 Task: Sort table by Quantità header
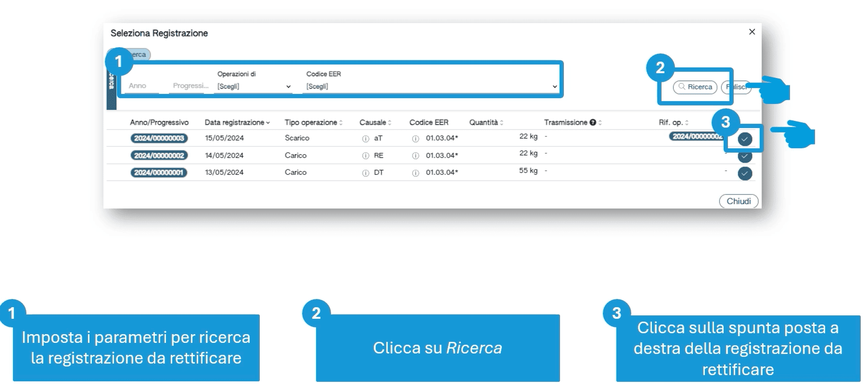pyautogui.click(x=486, y=123)
